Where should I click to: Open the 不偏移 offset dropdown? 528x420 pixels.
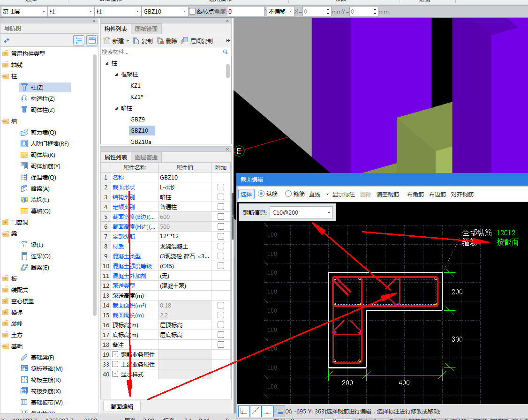(x=280, y=11)
